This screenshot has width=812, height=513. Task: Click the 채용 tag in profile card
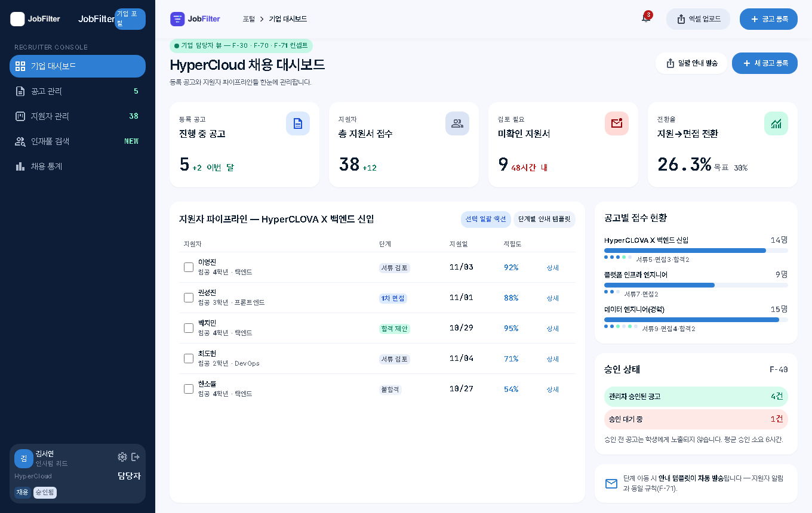pos(23,493)
